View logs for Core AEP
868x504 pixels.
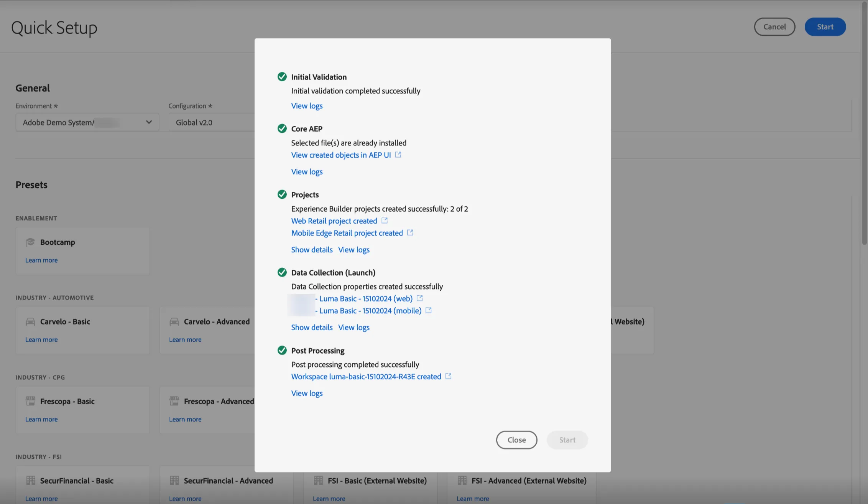tap(307, 172)
